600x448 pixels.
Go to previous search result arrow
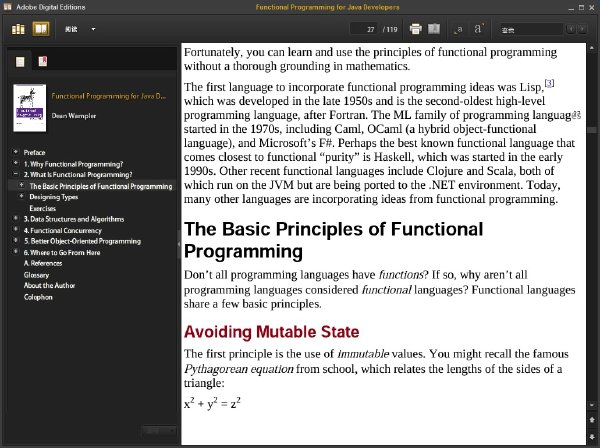[x=571, y=29]
